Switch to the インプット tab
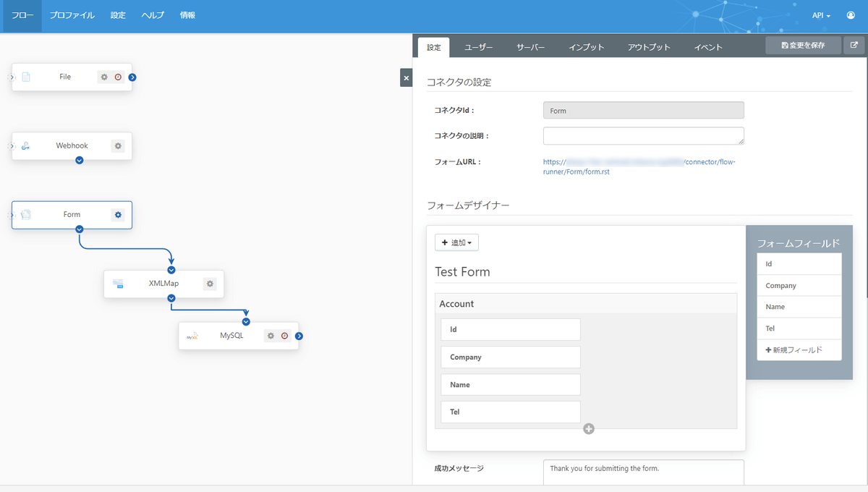 point(586,47)
